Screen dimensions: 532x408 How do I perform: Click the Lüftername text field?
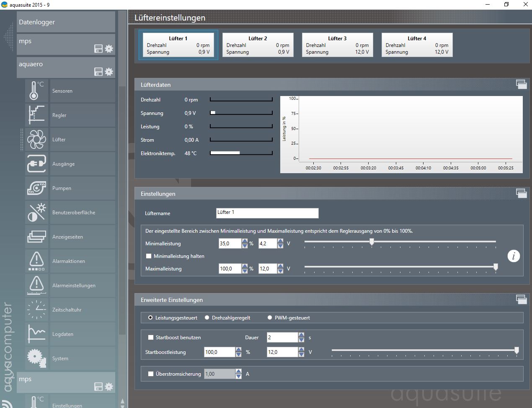point(267,213)
